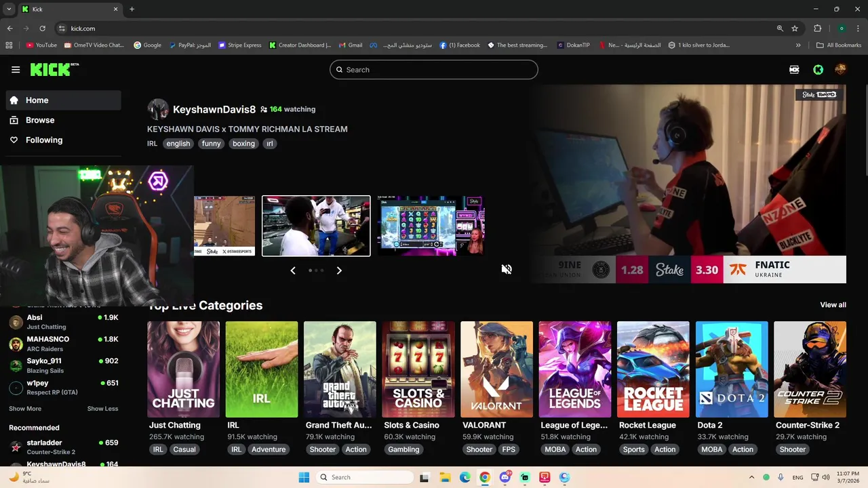Open Chrome zoom magnifier icon
This screenshot has width=868, height=488.
tap(780, 28)
